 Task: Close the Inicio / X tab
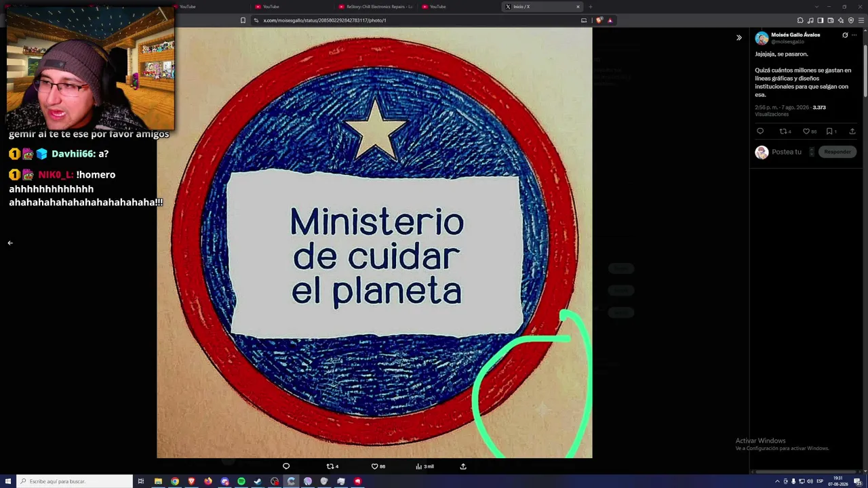578,7
